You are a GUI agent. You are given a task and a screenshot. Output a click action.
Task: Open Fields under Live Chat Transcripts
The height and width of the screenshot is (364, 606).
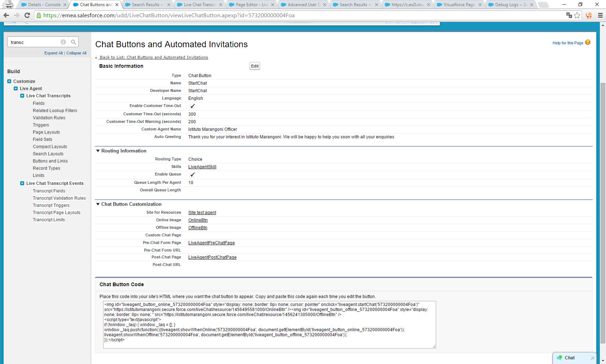39,103
